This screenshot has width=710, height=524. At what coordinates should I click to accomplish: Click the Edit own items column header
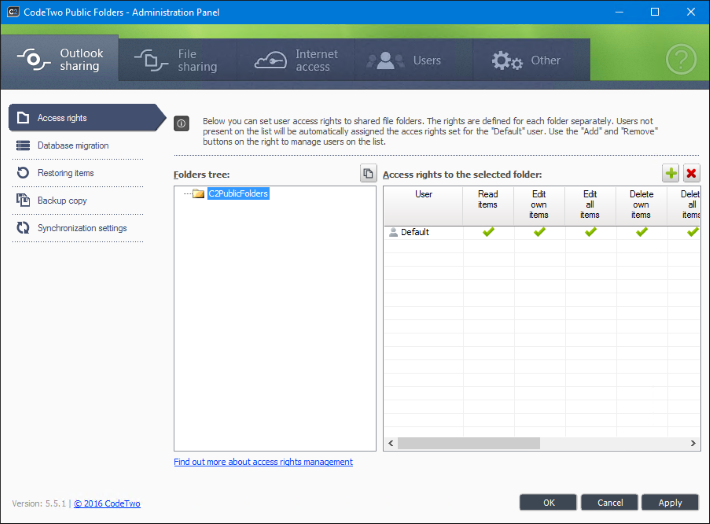click(539, 206)
